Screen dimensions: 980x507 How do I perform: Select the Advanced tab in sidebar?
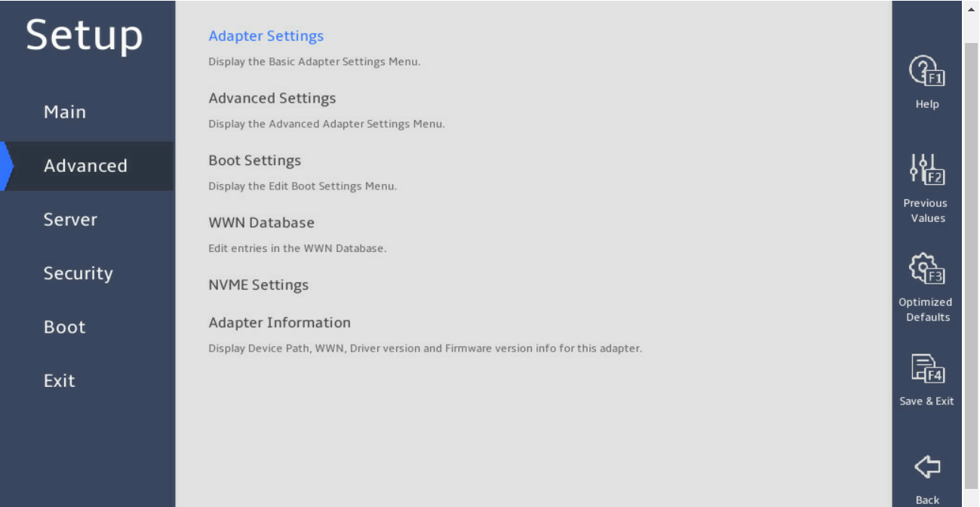coord(85,166)
